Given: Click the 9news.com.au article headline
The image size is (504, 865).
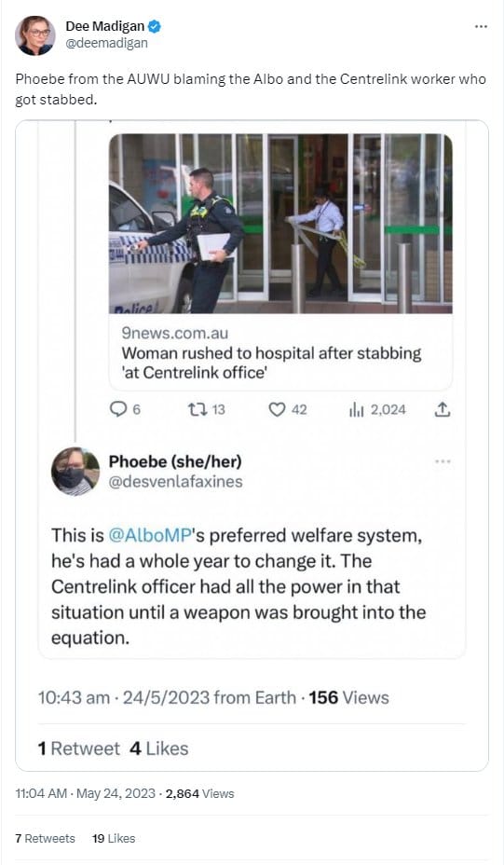Looking at the screenshot, I should click(x=271, y=363).
